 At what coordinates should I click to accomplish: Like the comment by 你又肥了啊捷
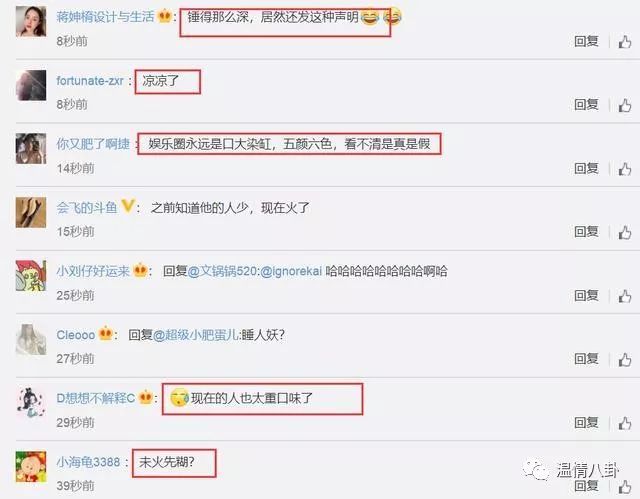[624, 169]
